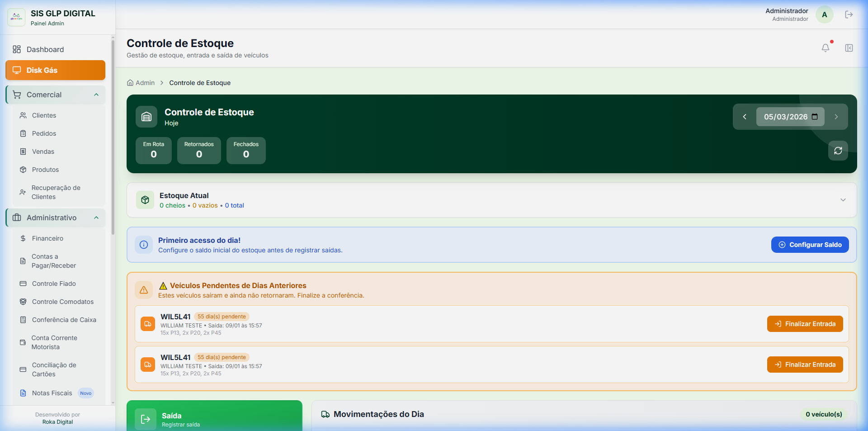Click the logout icon in header
The height and width of the screenshot is (431, 868).
pos(849,14)
